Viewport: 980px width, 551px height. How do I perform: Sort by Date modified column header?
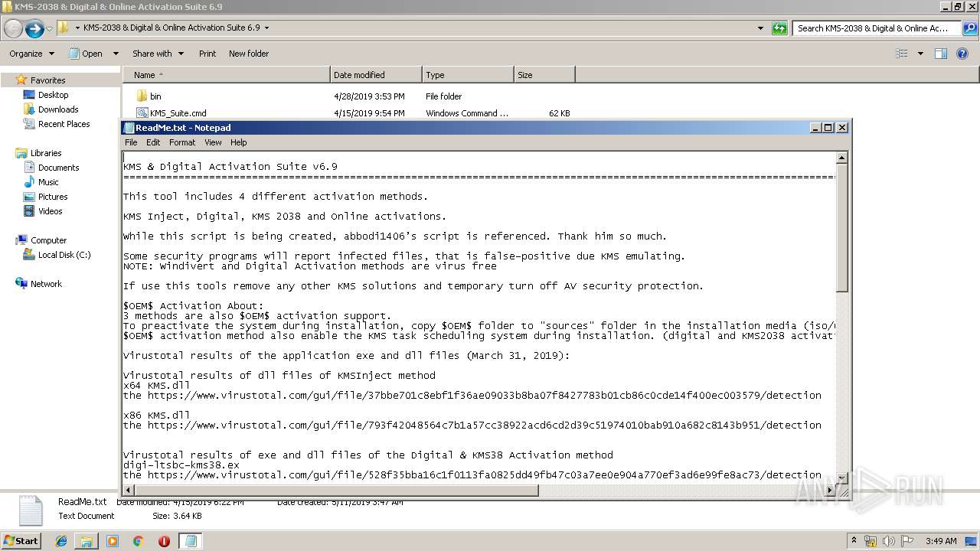click(376, 75)
